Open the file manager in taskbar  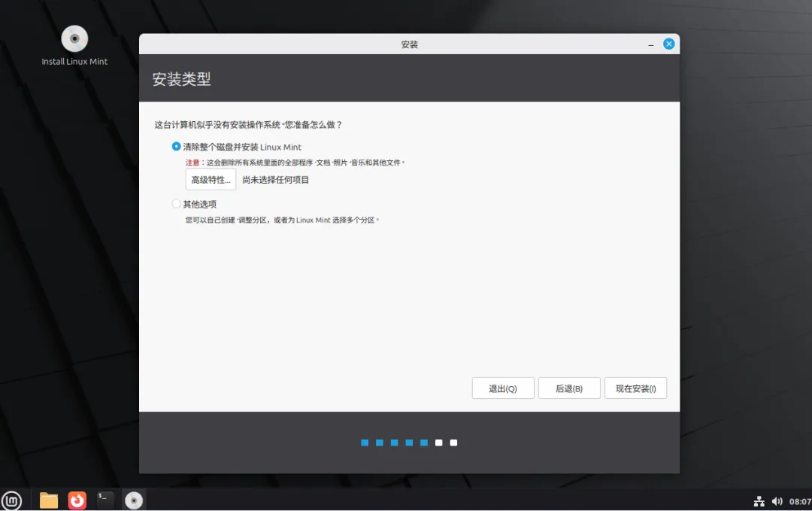click(49, 500)
